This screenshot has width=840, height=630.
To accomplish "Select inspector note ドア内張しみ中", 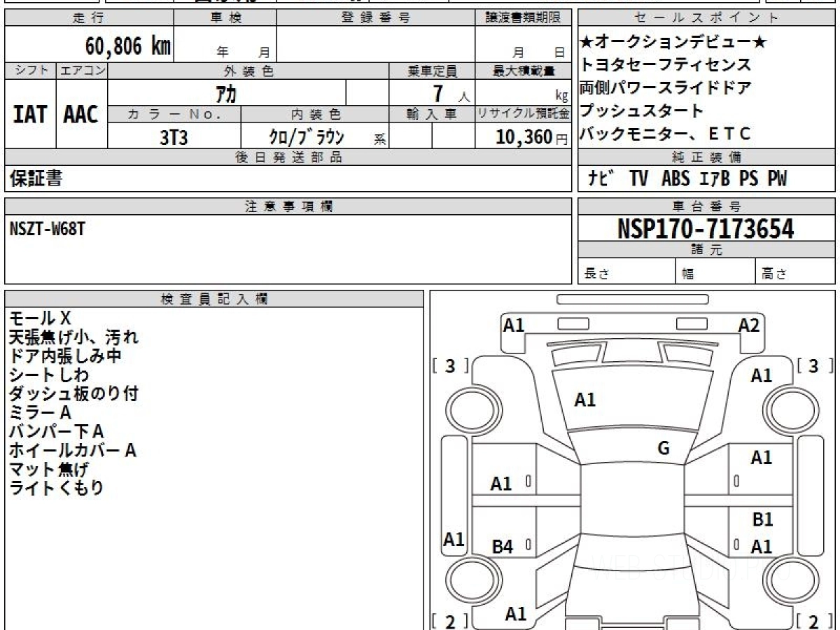I will tap(65, 356).
